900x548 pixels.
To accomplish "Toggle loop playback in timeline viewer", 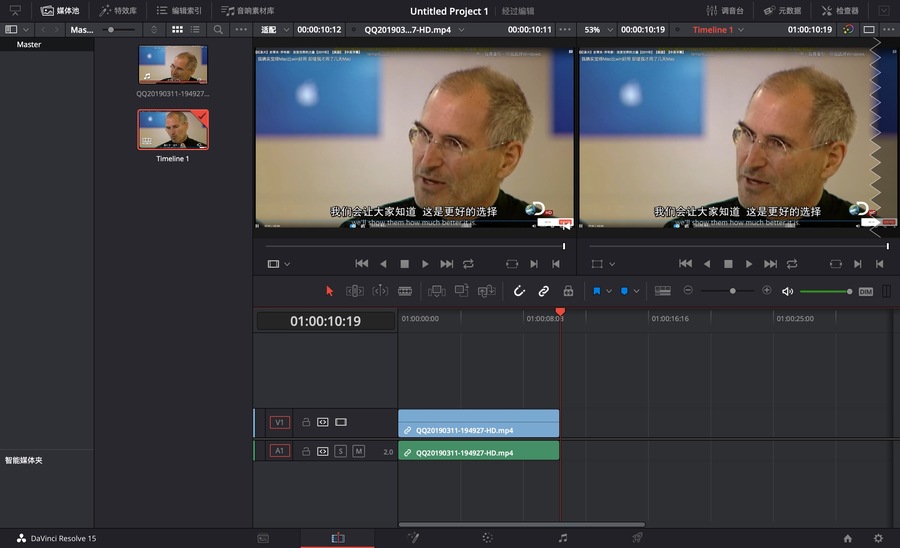I will (x=792, y=264).
